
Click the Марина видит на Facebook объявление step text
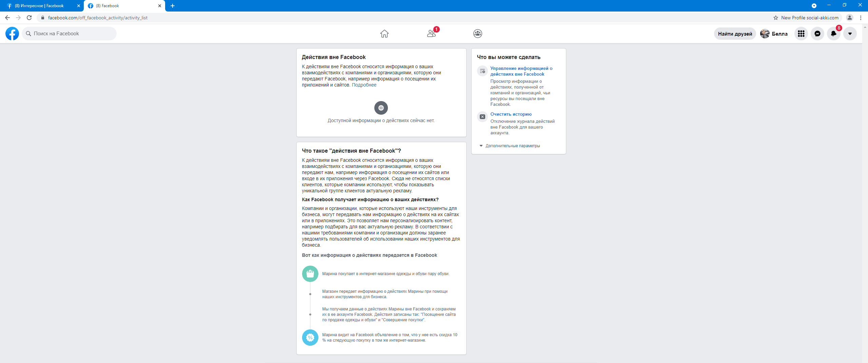pos(390,338)
